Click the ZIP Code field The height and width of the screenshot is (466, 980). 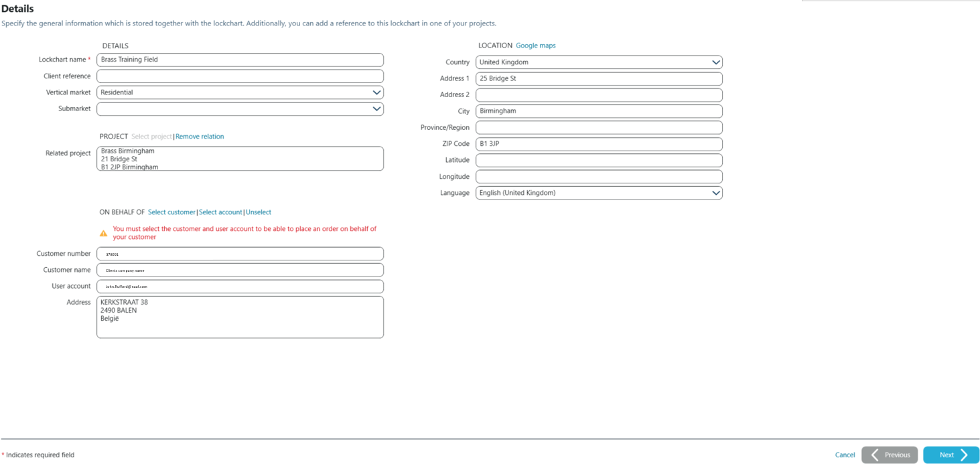[599, 144]
